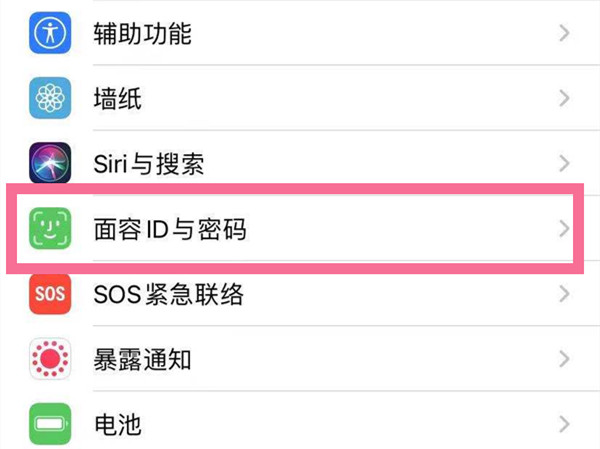This screenshot has width=600, height=449.
Task: Open the SOS紧急联络 text label
Action: pos(168,294)
